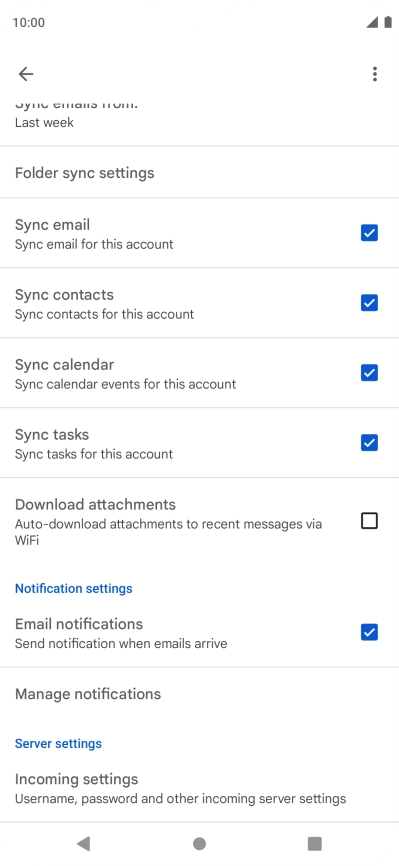399x866 pixels.
Task: Tap the back arrow icon
Action: 26,74
